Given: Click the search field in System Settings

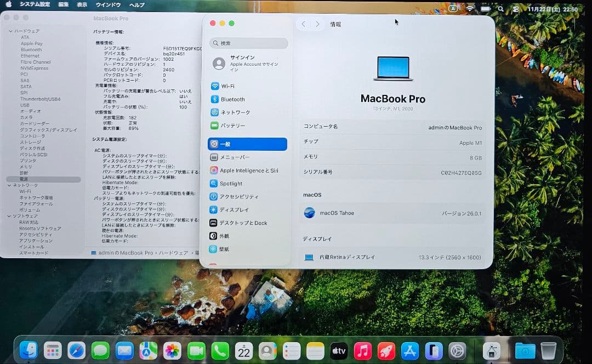Looking at the screenshot, I should (x=248, y=43).
